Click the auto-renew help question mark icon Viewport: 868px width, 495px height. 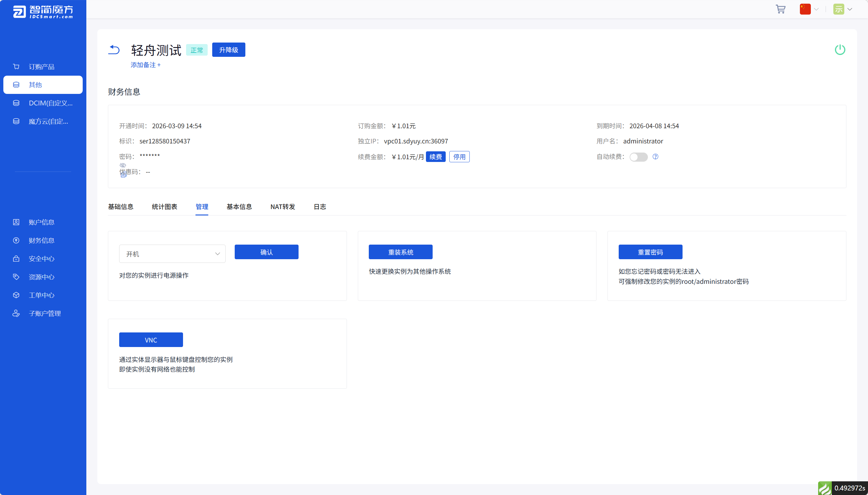click(655, 157)
